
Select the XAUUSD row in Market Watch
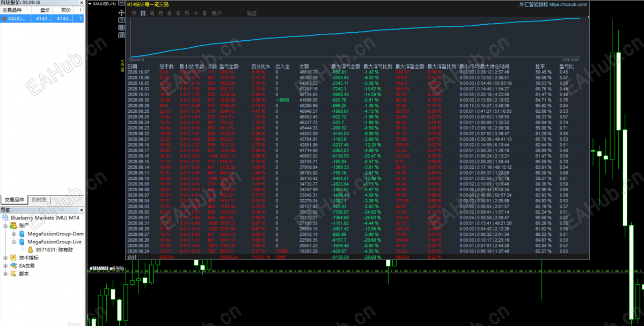[42, 19]
